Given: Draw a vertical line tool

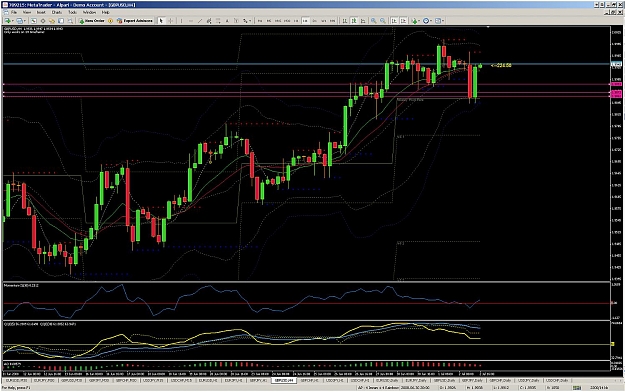Looking at the screenshot, I should coord(181,21).
